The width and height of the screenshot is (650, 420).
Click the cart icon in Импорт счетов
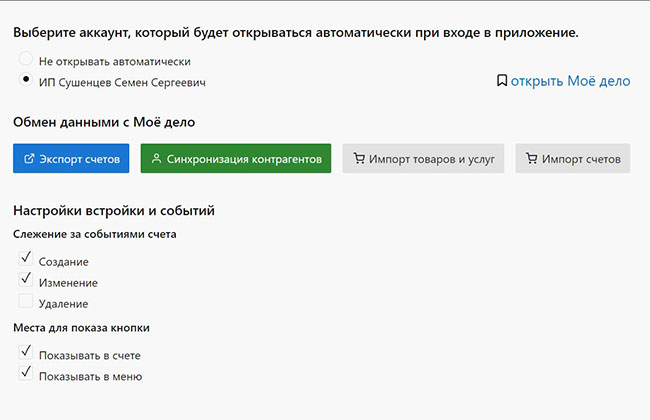pos(531,159)
